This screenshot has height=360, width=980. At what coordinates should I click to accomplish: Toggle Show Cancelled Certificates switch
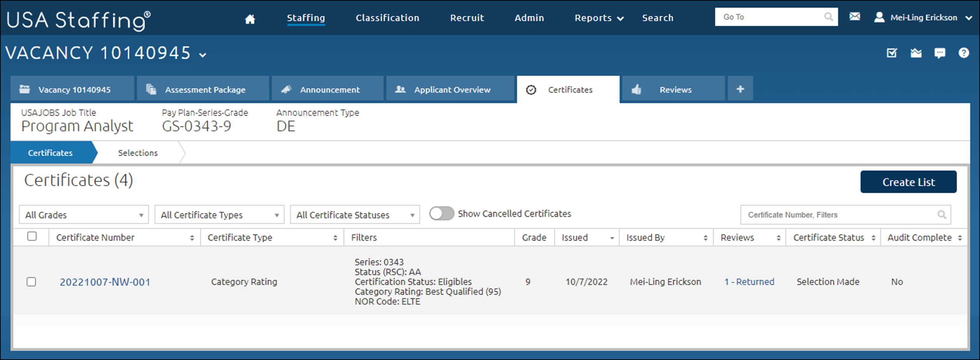click(441, 213)
